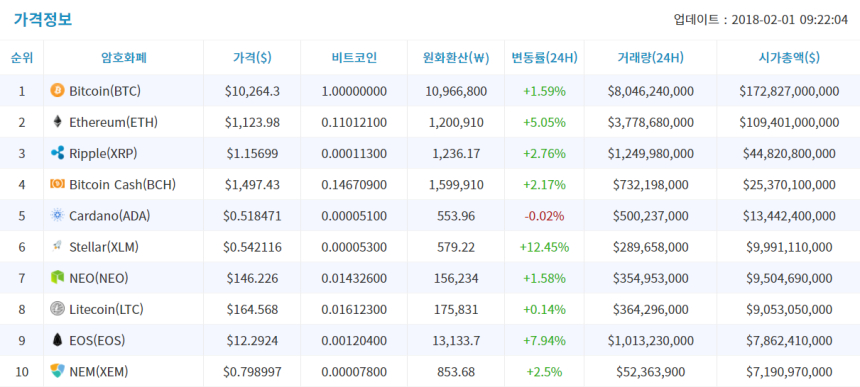Click the 변동률(24H) column header
The width and height of the screenshot is (860, 387).
tap(545, 58)
